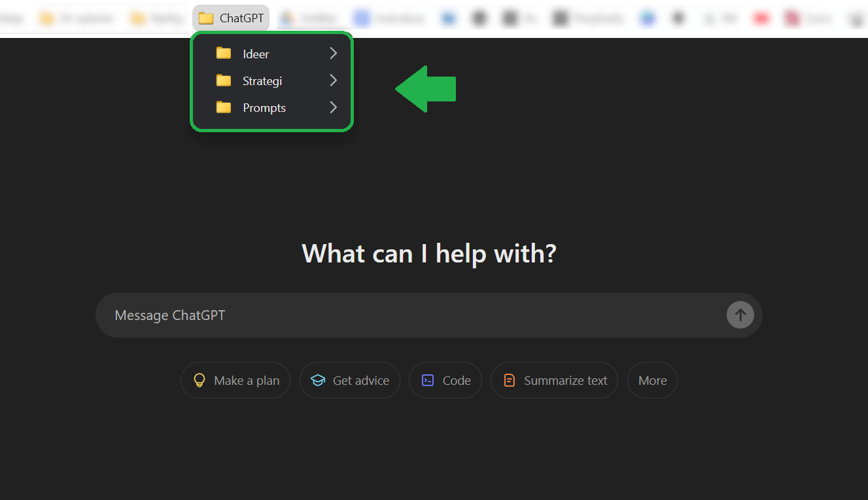Choose the Make a plan suggestion
This screenshot has height=500, width=868.
235,380
